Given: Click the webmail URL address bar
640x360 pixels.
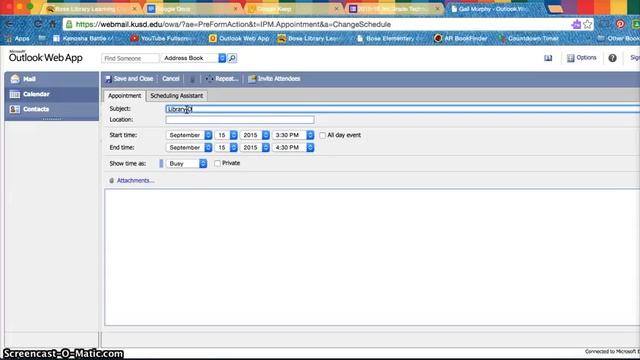Looking at the screenshot, I should coord(318,24).
